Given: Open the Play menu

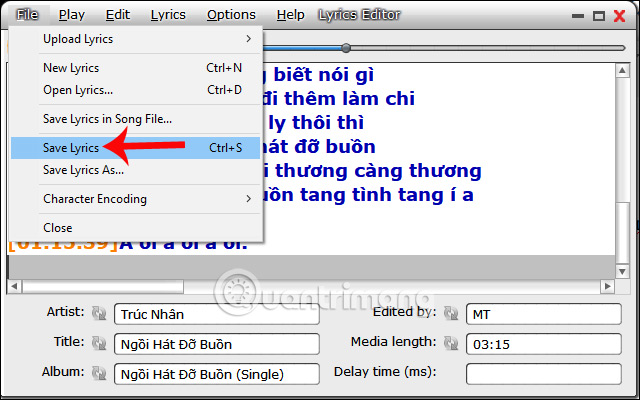Looking at the screenshot, I should (x=72, y=15).
